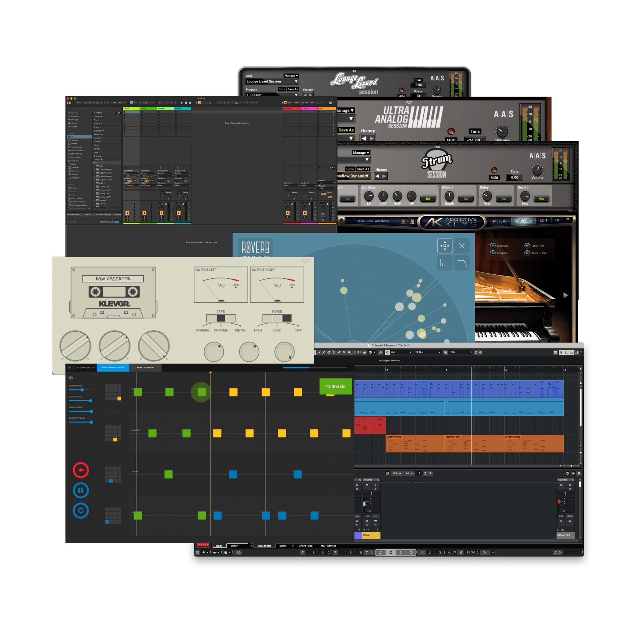This screenshot has width=644, height=644.
Task: Open the Bank Manage dropdown in Lounge Lizard Session
Action: [x=290, y=75]
